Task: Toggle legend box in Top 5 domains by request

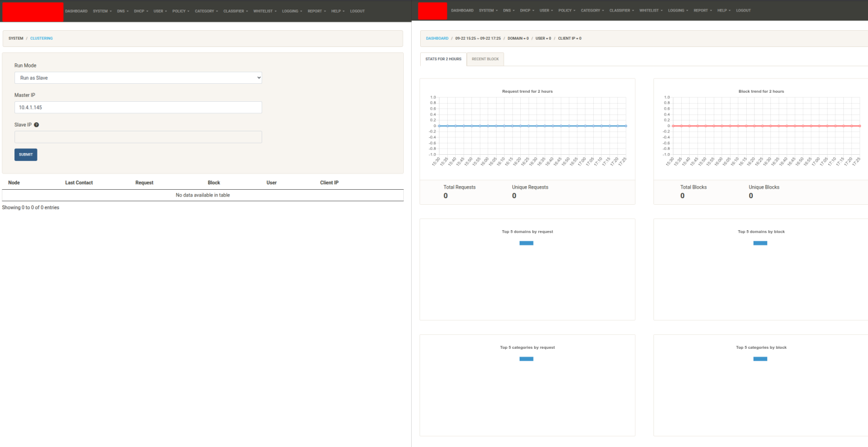Action: pyautogui.click(x=526, y=243)
